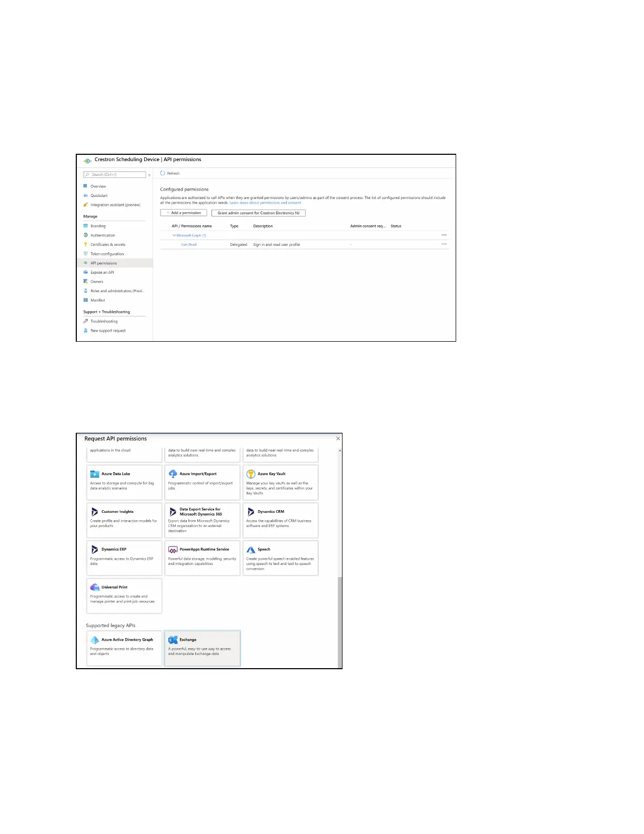Click the Branding icon in the Manage section
This screenshot has width=644, height=834.
pos(85,226)
